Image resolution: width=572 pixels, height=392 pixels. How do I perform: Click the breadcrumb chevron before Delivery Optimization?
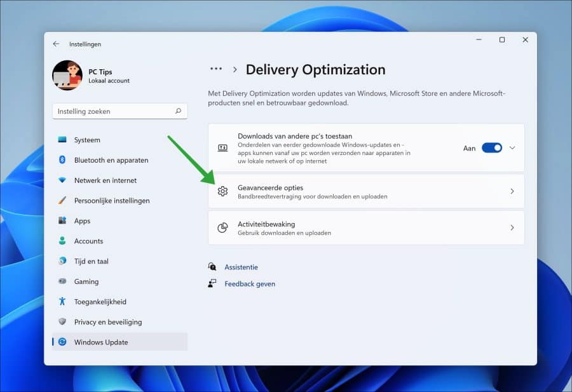point(235,69)
